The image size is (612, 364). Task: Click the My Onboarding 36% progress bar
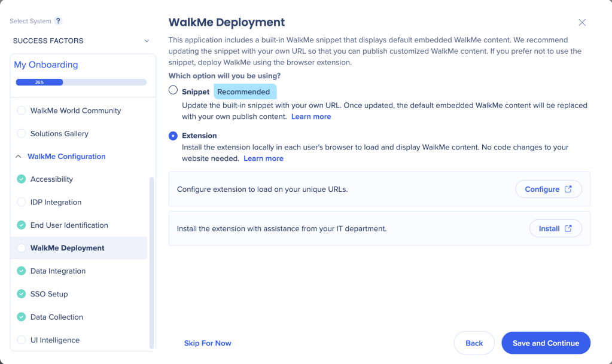(81, 82)
